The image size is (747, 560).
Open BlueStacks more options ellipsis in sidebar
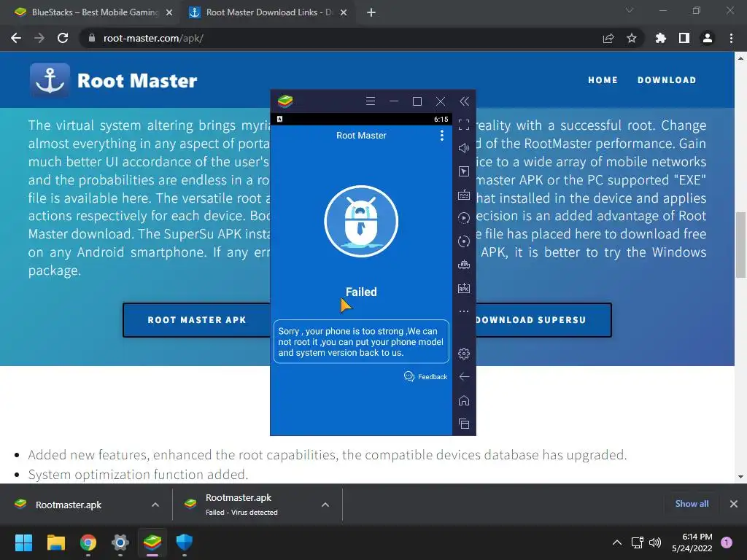tap(463, 311)
